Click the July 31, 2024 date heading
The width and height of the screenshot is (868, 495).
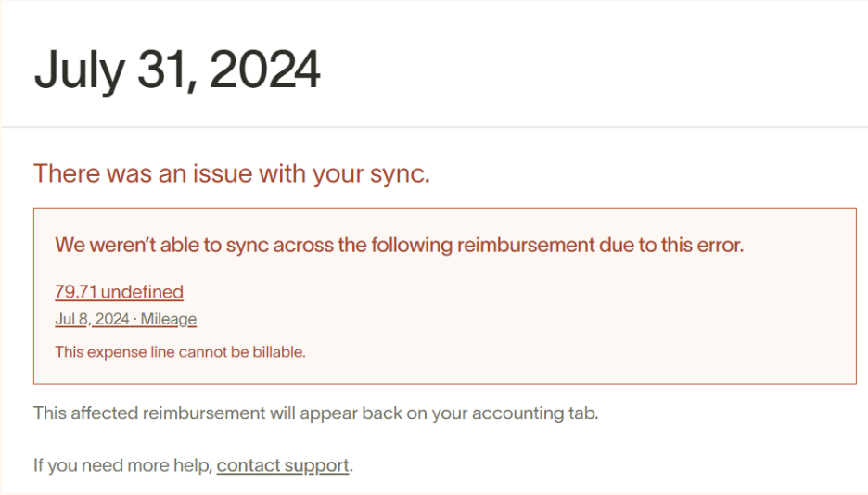coord(177,70)
